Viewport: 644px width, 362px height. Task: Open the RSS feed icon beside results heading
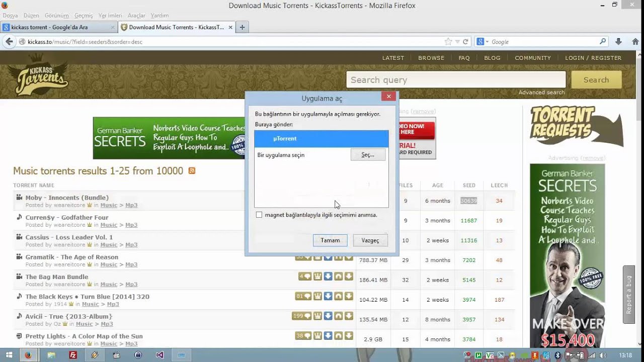click(192, 171)
